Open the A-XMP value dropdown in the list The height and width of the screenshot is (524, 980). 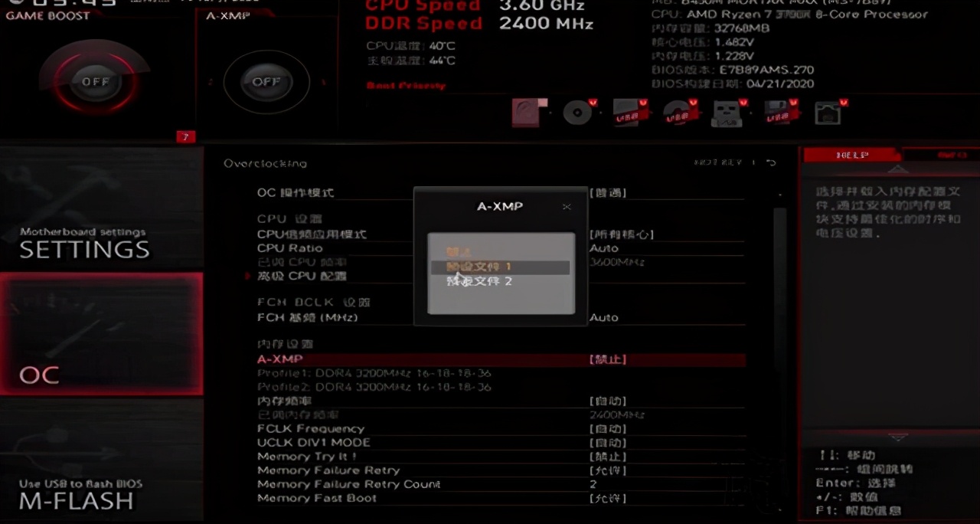[608, 359]
